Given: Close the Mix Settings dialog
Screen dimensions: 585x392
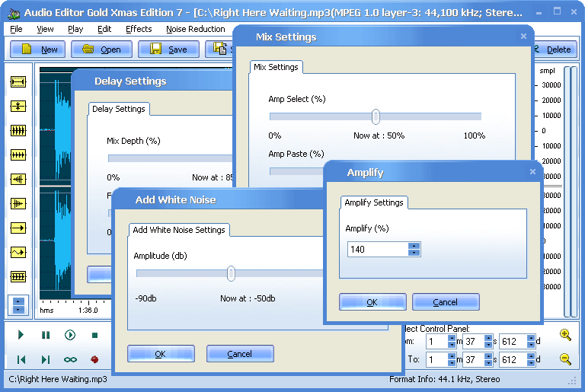Looking at the screenshot, I should [x=523, y=37].
